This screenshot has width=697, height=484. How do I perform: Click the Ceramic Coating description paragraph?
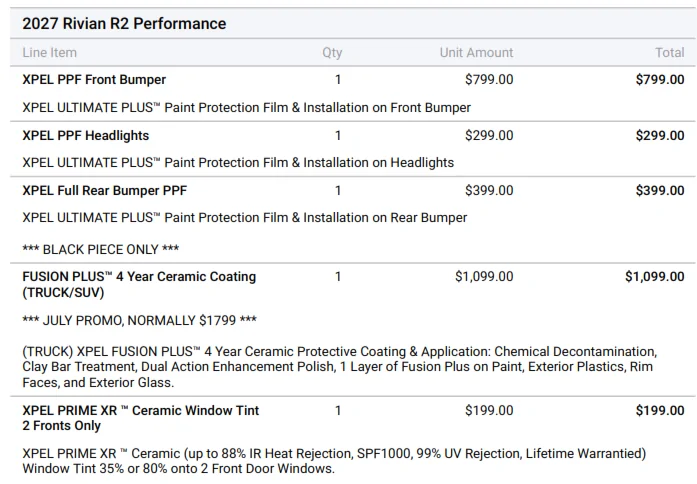pos(340,367)
